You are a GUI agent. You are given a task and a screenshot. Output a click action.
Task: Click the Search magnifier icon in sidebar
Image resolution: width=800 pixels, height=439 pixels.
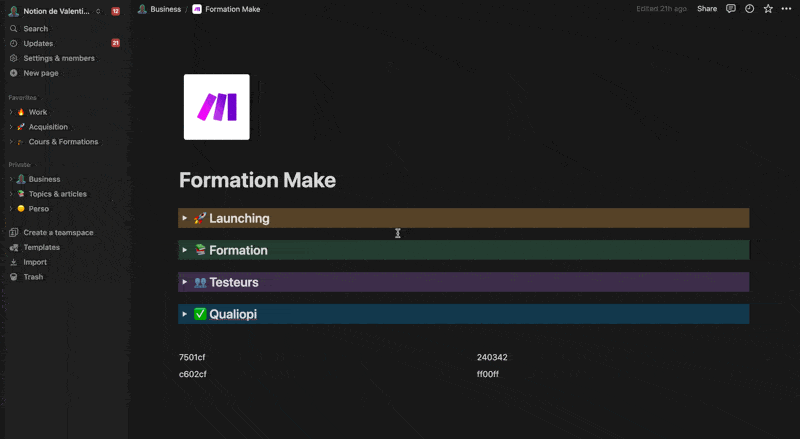click(14, 29)
